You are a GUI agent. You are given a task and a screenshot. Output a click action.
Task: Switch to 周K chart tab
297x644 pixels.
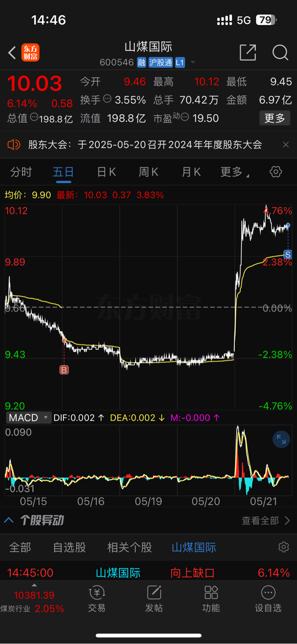[x=148, y=172]
